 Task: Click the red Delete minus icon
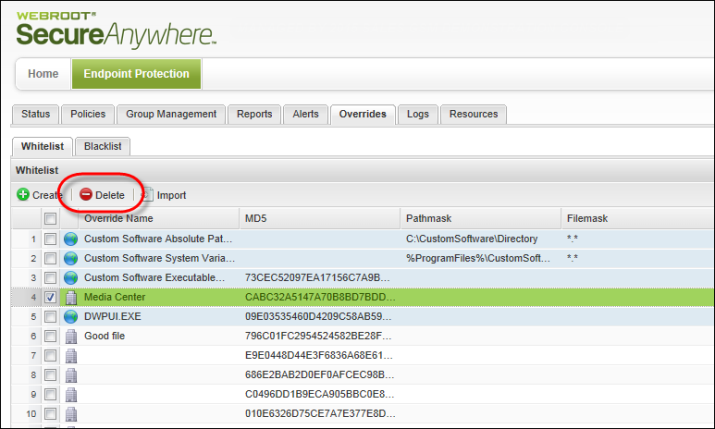point(86,195)
